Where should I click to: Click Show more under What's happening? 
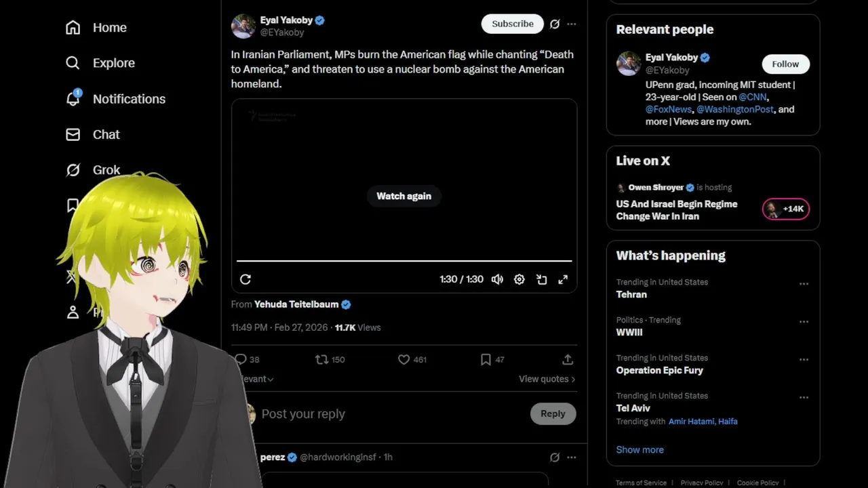[640, 450]
